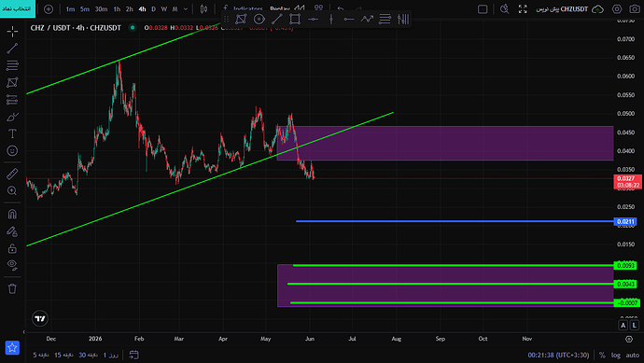
Task: Hide all drawings with eye icon
Action: tap(12, 265)
